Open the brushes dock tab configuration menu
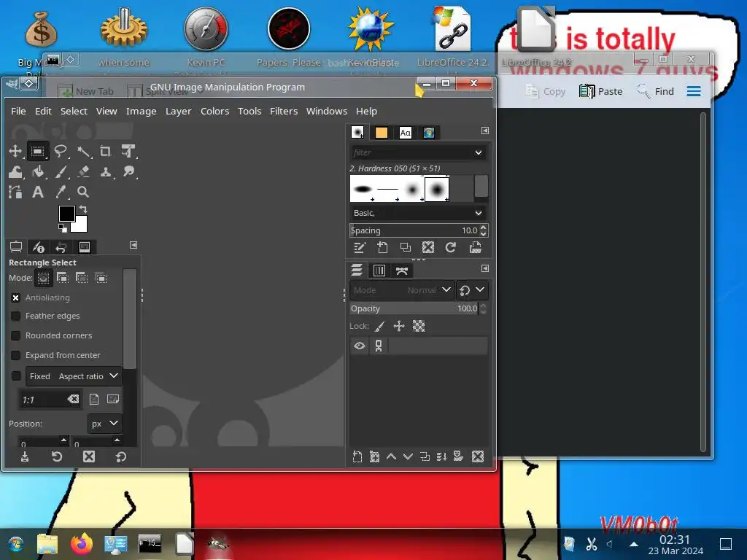The width and height of the screenshot is (747, 560). pos(484,131)
